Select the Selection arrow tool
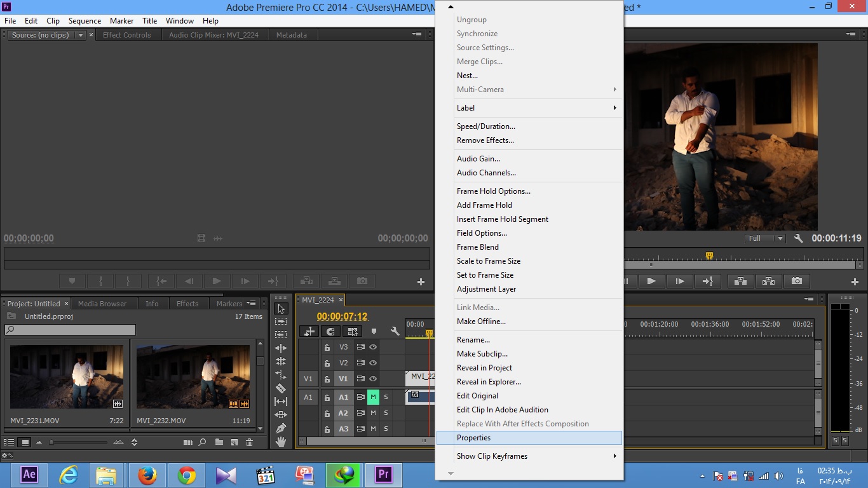This screenshot has height=488, width=868. (281, 308)
